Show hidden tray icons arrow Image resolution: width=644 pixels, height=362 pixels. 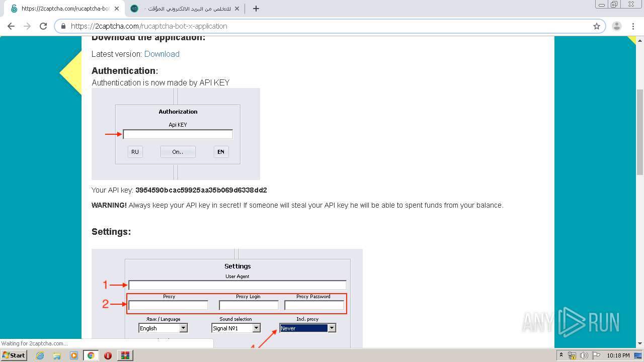pos(561,355)
